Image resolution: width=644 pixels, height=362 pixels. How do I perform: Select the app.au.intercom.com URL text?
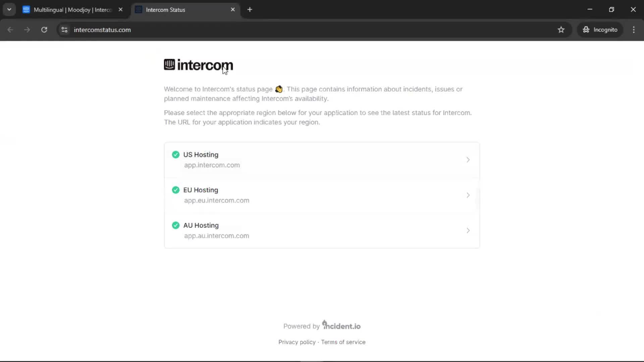[216, 236]
